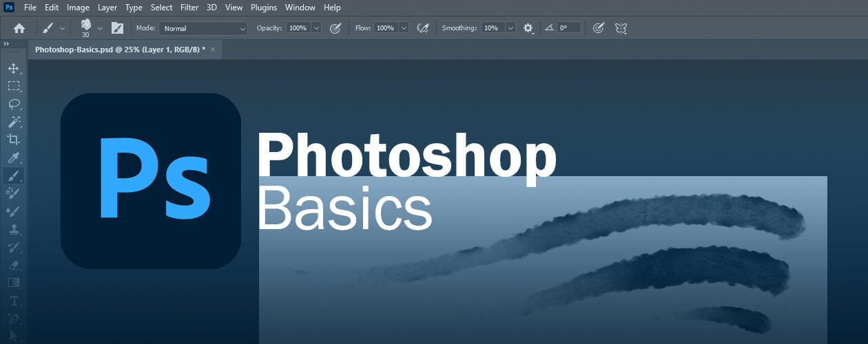This screenshot has width=868, height=344.
Task: Click the Opacity label scrubby slider
Action: [x=270, y=28]
